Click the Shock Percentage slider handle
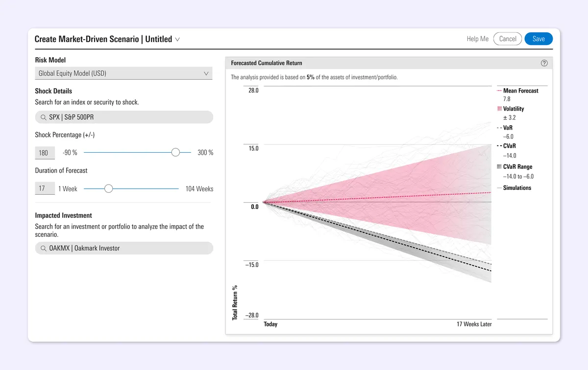The height and width of the screenshot is (370, 588). coord(175,153)
